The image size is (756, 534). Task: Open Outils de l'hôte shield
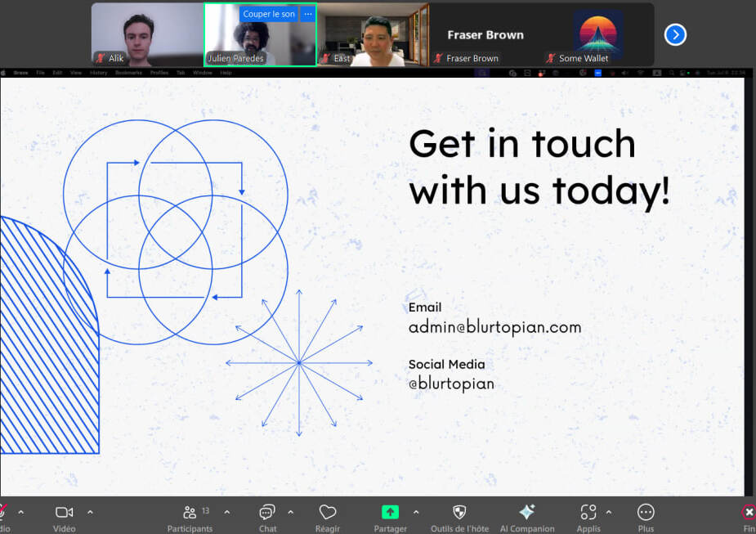[x=459, y=518]
